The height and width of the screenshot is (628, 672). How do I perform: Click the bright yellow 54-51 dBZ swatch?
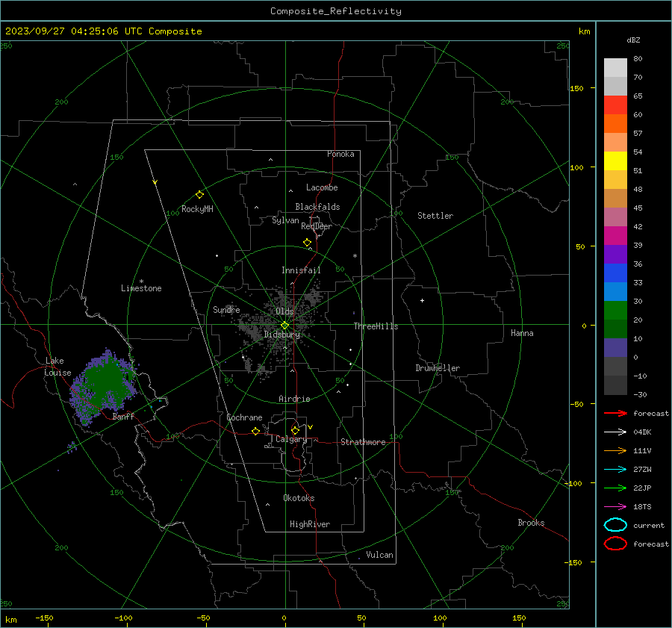click(x=615, y=161)
